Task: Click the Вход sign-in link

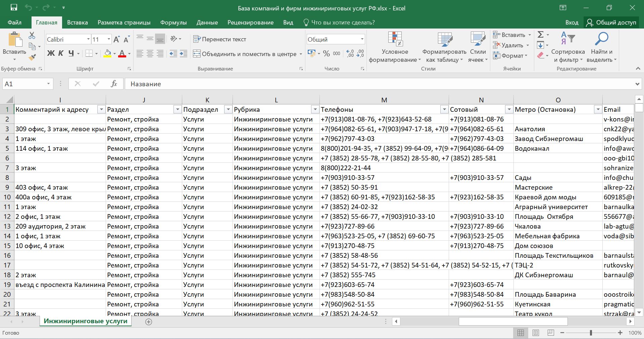Action: click(x=572, y=22)
